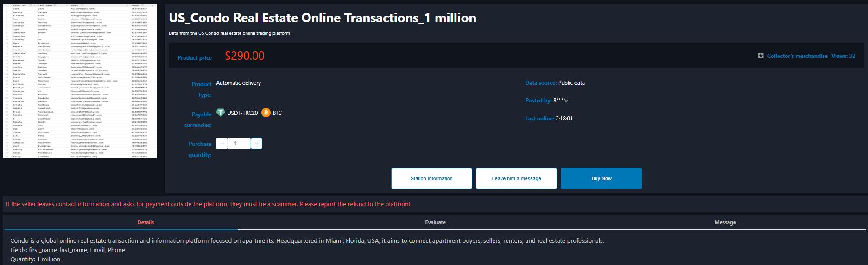Click the subtitle under the product title

[x=229, y=33]
